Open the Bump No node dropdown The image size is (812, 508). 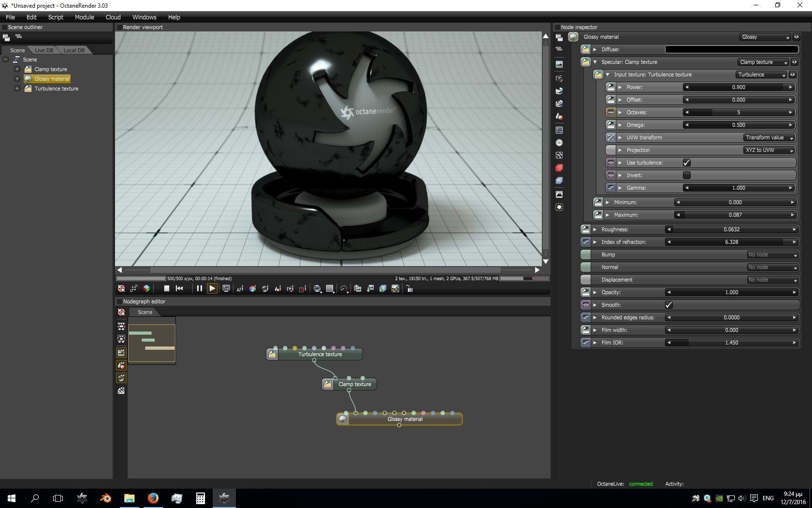[x=772, y=254]
